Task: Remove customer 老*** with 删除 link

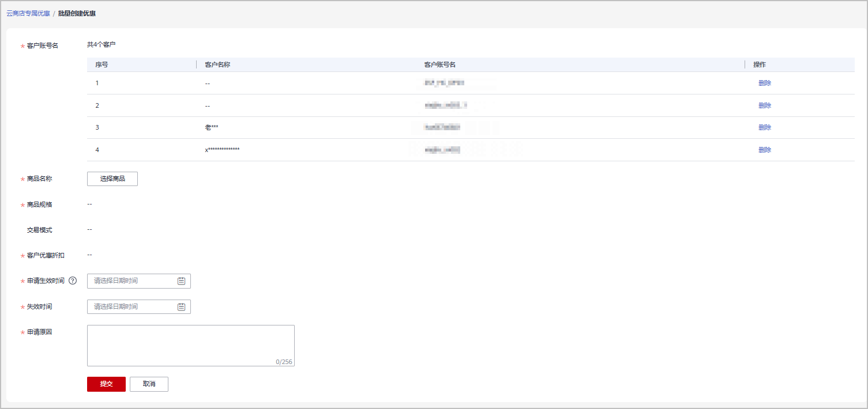Action: [x=765, y=127]
